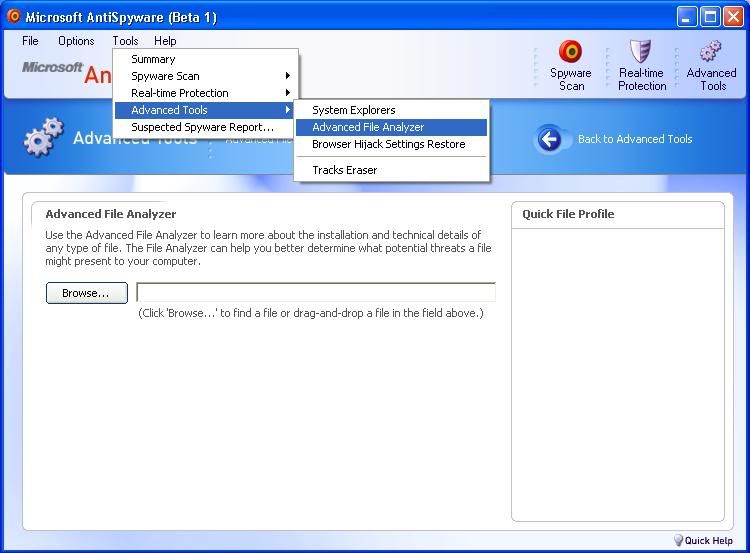
Task: Choose Suspected Spyware Report menu entry
Action: coord(204,127)
